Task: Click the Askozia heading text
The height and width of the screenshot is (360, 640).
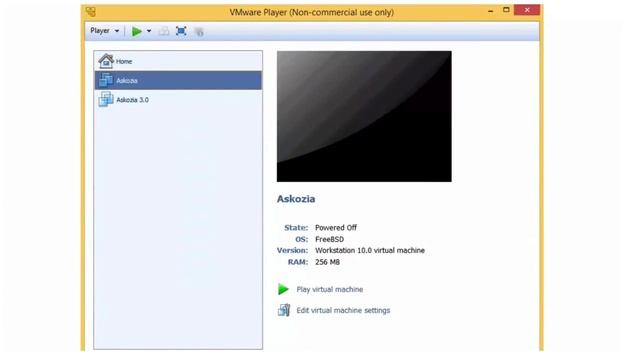Action: coord(296,199)
